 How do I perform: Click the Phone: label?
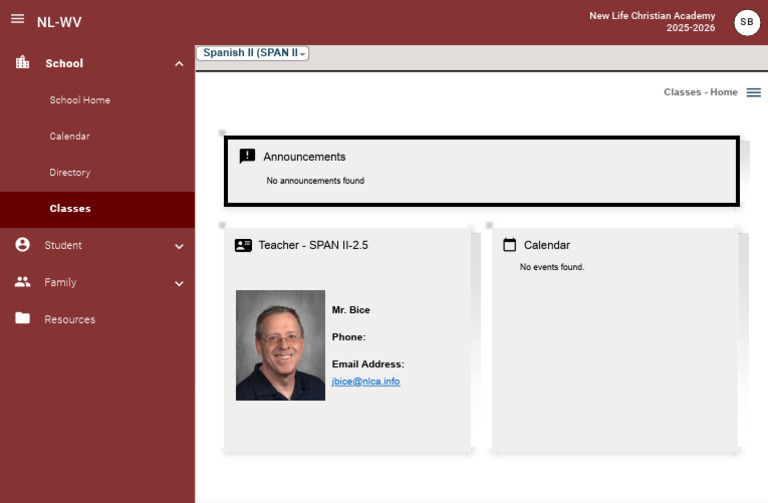pyautogui.click(x=349, y=337)
